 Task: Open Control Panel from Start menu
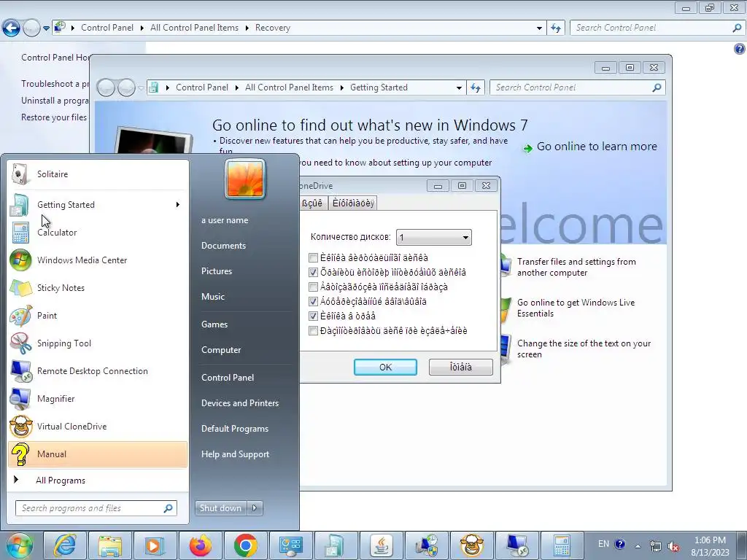click(228, 378)
